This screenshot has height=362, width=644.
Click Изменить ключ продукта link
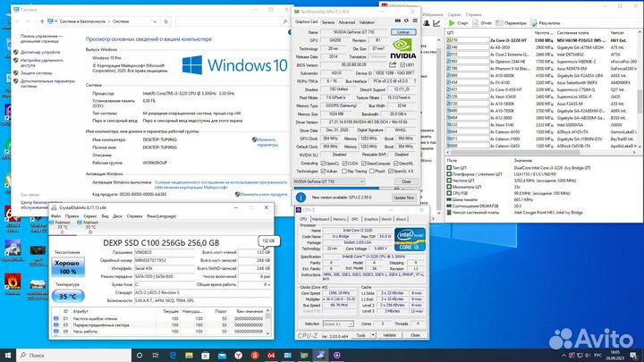264,194
